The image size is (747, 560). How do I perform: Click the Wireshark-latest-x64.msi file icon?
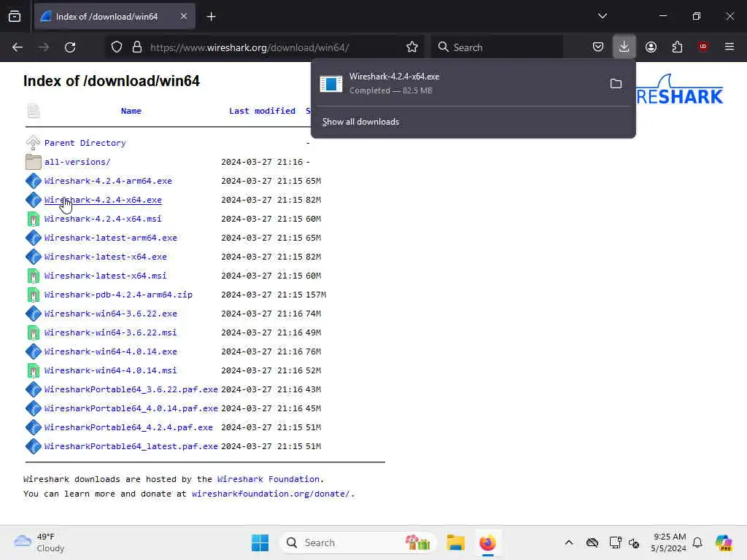[x=34, y=276]
